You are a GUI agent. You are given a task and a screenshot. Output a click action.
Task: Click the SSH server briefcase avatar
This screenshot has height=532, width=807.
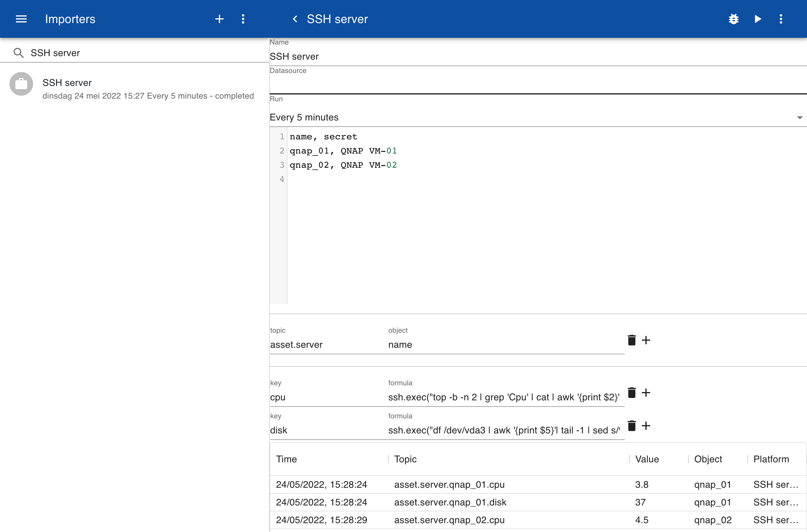21,84
